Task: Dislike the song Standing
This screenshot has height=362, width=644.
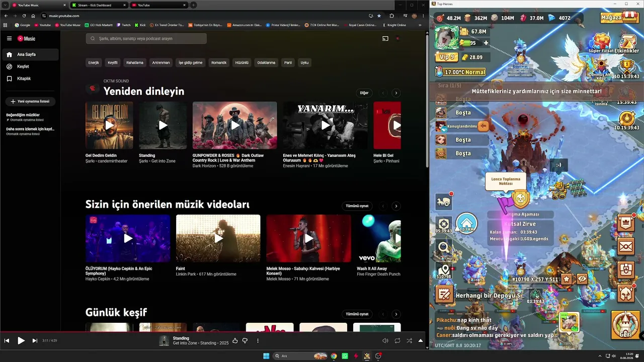Action: coord(245,341)
